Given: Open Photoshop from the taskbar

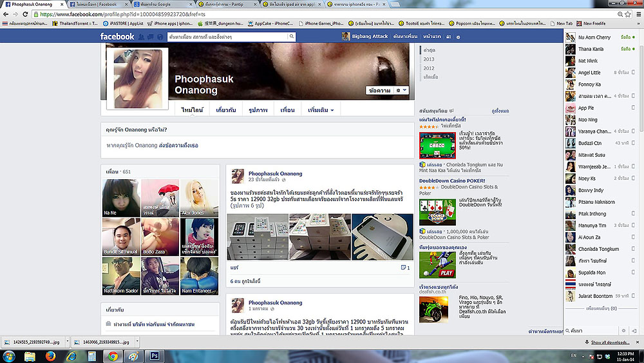Looking at the screenshot, I should click(x=155, y=356).
